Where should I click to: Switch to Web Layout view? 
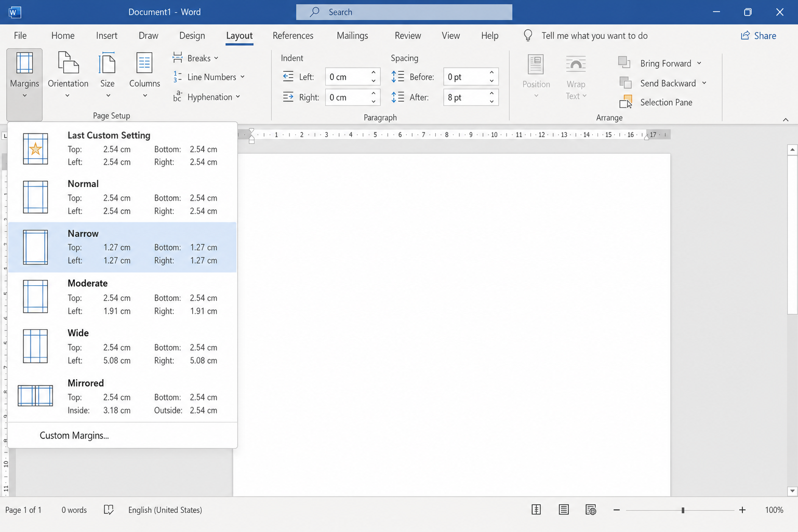pos(591,510)
